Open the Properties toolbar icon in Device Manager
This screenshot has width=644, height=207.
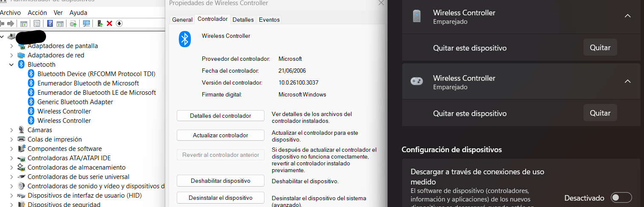pos(37,23)
